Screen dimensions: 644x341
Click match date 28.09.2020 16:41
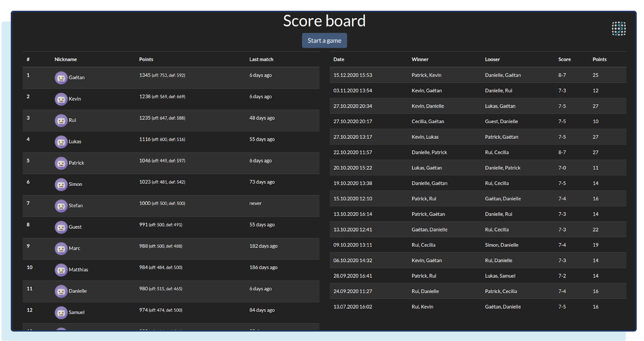coord(352,276)
